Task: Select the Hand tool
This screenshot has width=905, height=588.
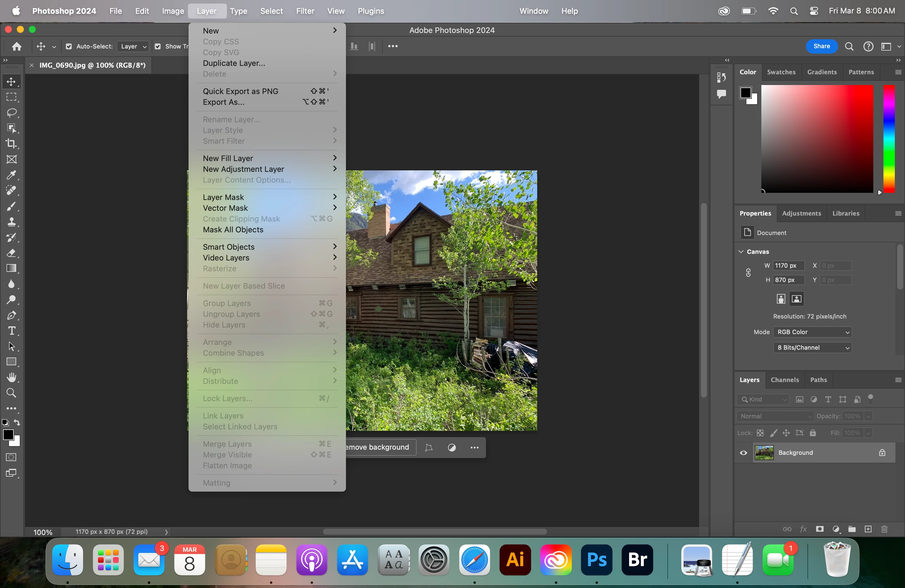Action: pyautogui.click(x=11, y=377)
